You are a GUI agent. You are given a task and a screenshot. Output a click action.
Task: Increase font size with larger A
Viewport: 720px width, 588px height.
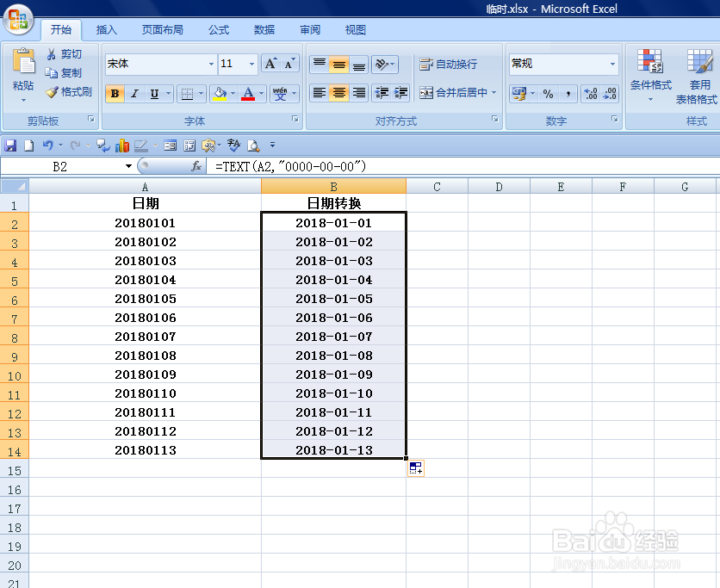[x=271, y=64]
